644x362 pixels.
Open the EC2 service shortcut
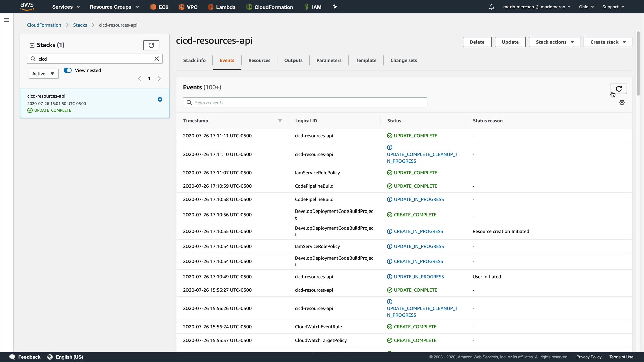[159, 7]
